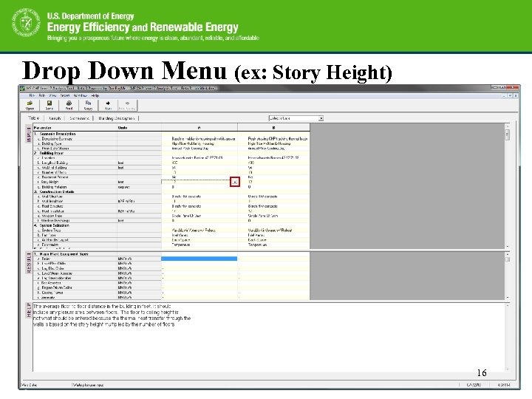
Task: Click the Save toolbar icon
Action: (50, 105)
